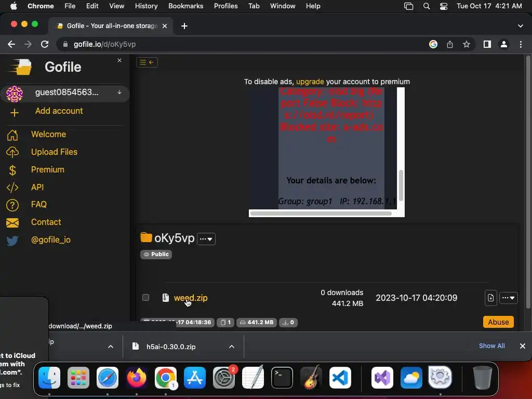
Task: Open the View menu
Action: click(x=116, y=6)
